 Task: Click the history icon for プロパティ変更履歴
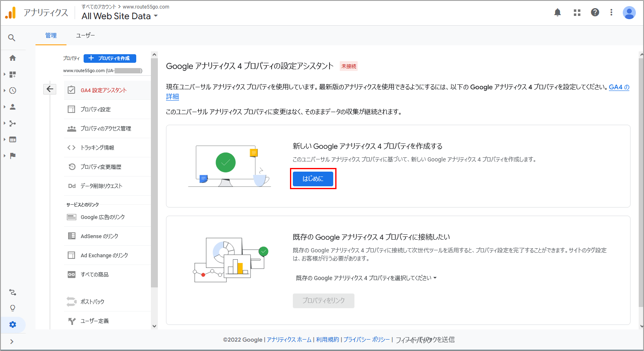click(x=72, y=167)
